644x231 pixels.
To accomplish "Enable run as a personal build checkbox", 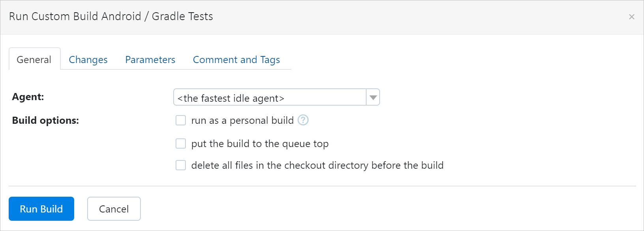I will click(181, 120).
